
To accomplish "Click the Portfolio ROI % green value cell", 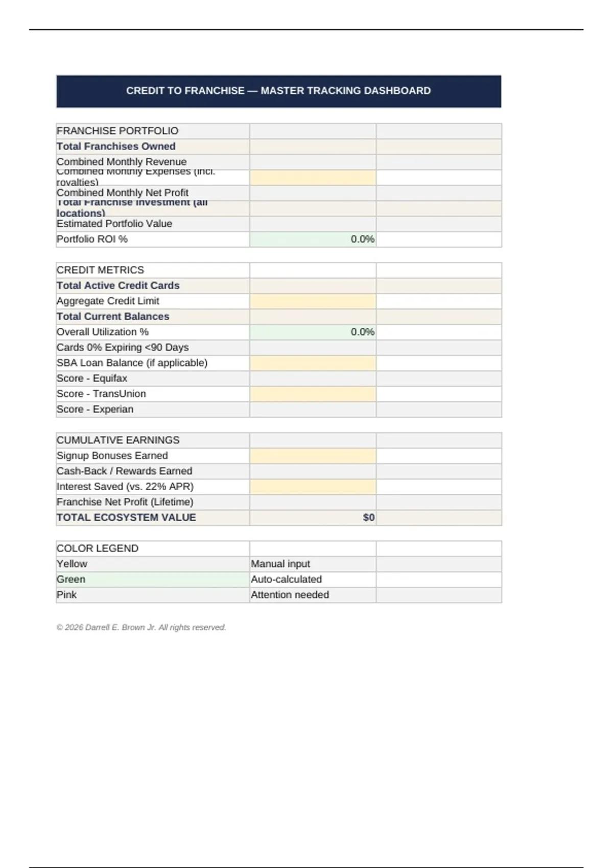I will point(313,239).
